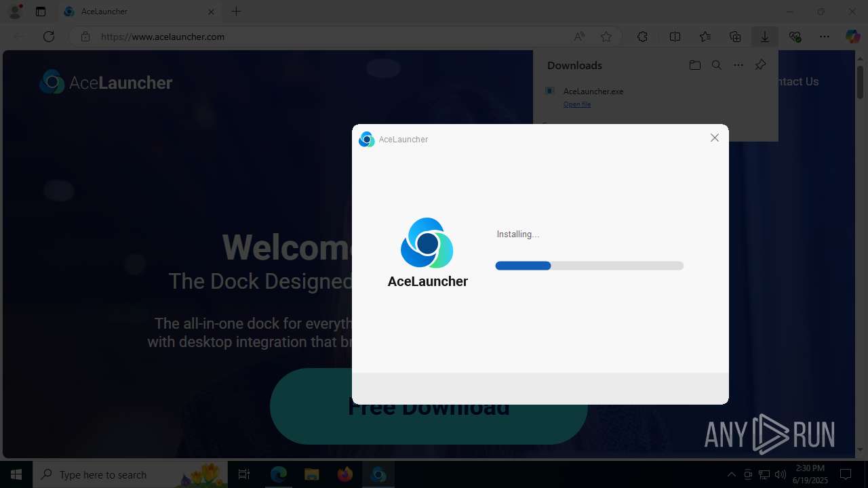Open the notification center icon
Viewport: 868px width, 488px height.
tap(846, 474)
